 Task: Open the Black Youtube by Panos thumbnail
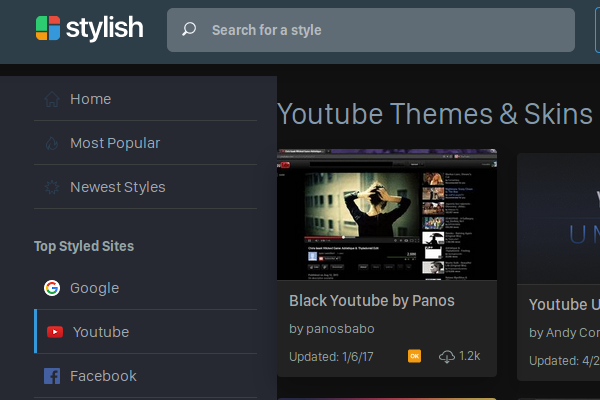pyautogui.click(x=387, y=214)
